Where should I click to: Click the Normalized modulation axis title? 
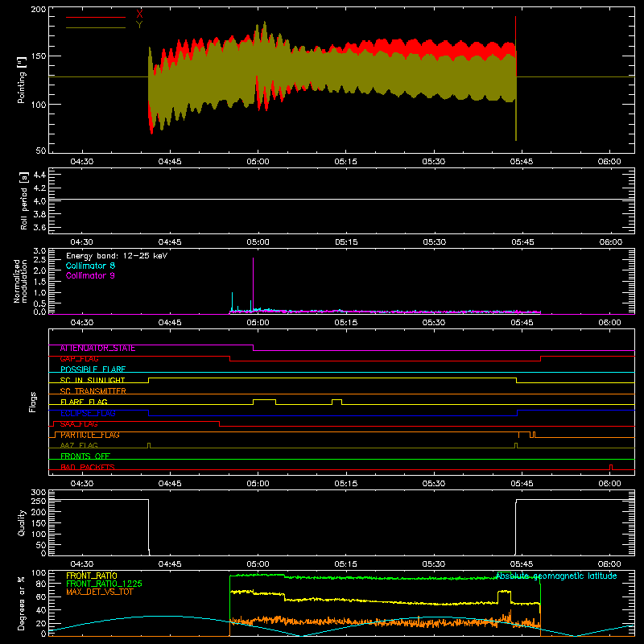20,281
